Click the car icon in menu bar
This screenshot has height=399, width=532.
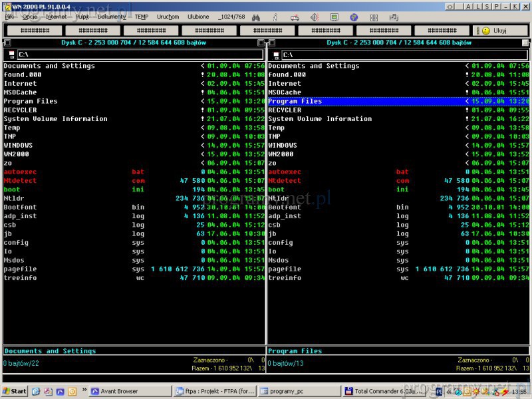pyautogui.click(x=295, y=17)
